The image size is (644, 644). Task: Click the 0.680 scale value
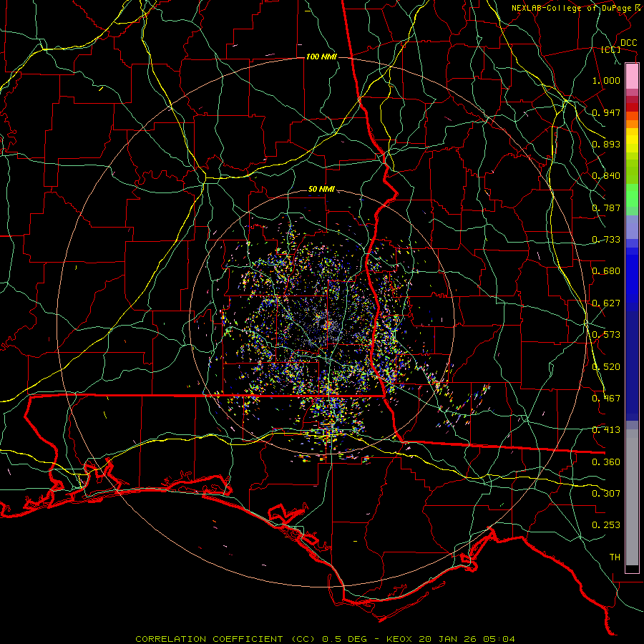point(606,271)
